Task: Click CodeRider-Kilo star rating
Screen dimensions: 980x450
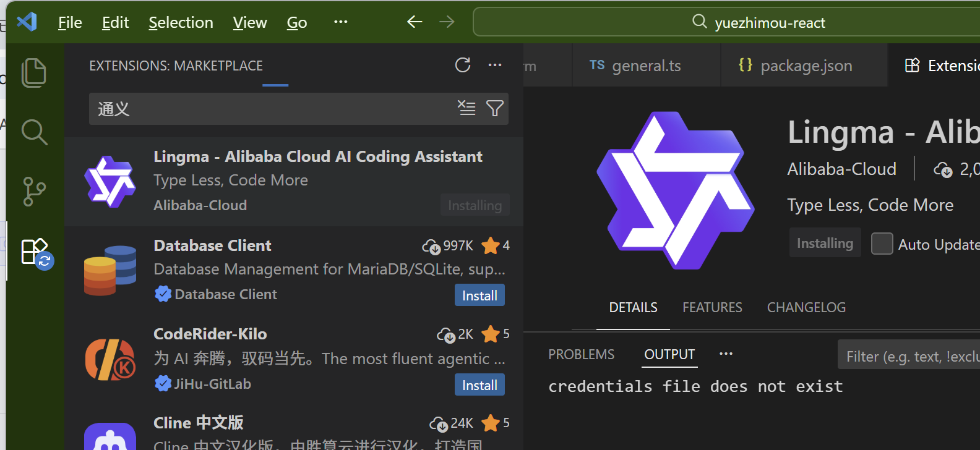Action: (x=496, y=334)
